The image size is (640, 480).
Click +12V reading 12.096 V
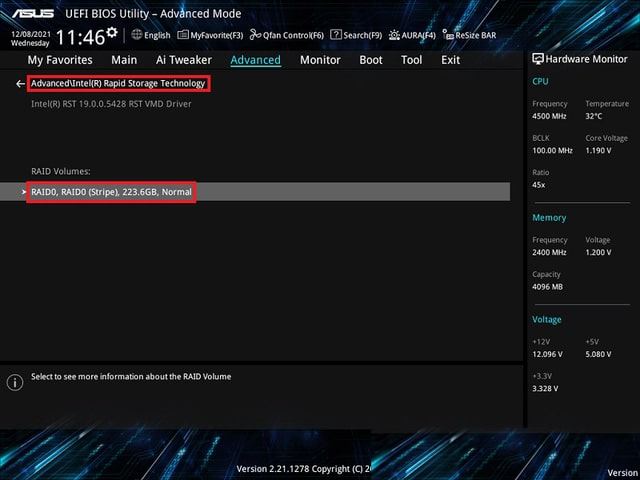coord(547,354)
